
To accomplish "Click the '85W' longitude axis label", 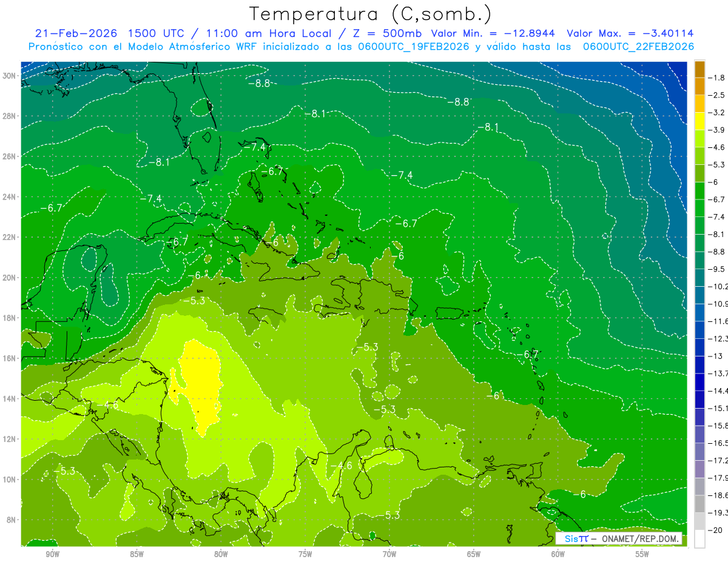I will [136, 554].
